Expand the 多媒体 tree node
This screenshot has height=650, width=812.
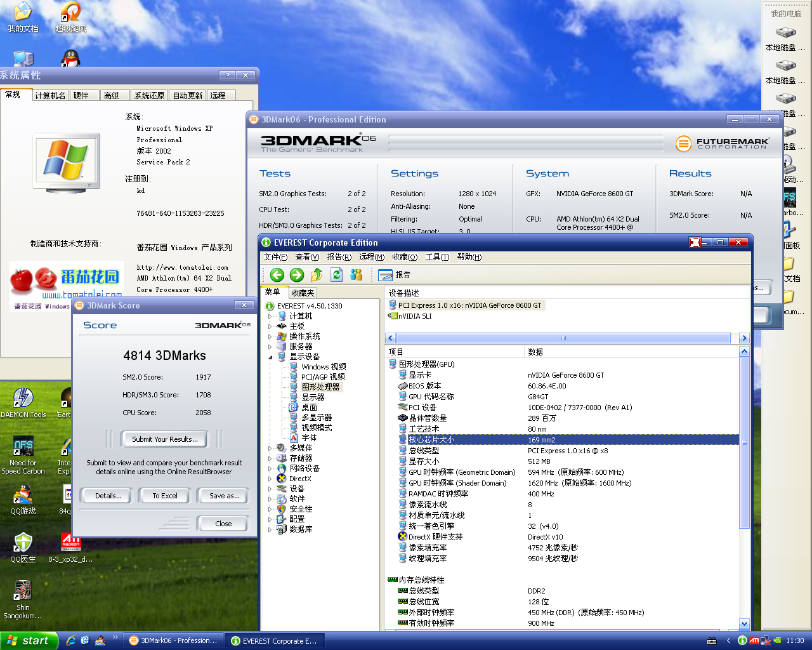click(270, 448)
